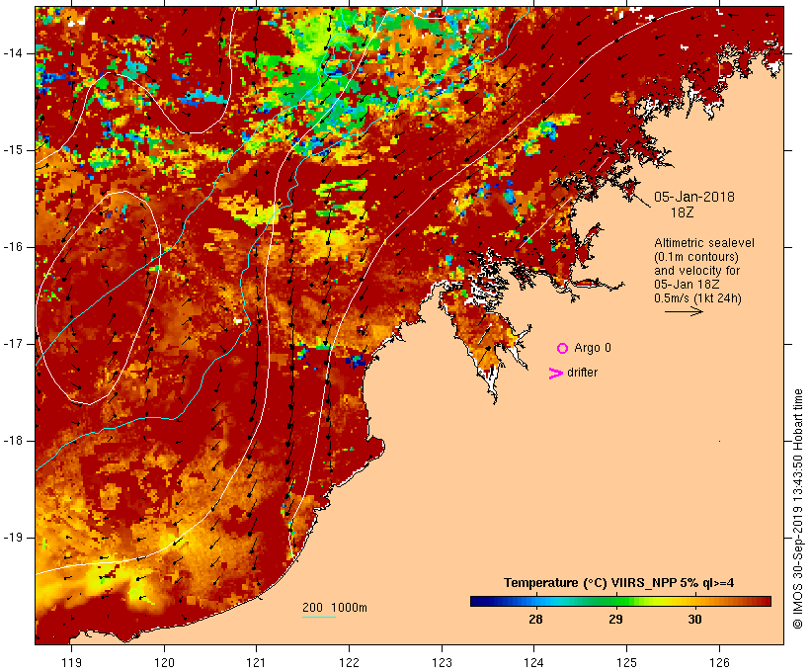Click the -16 latitude axis label
Image resolution: width=810 pixels, height=672 pixels.
pos(12,247)
